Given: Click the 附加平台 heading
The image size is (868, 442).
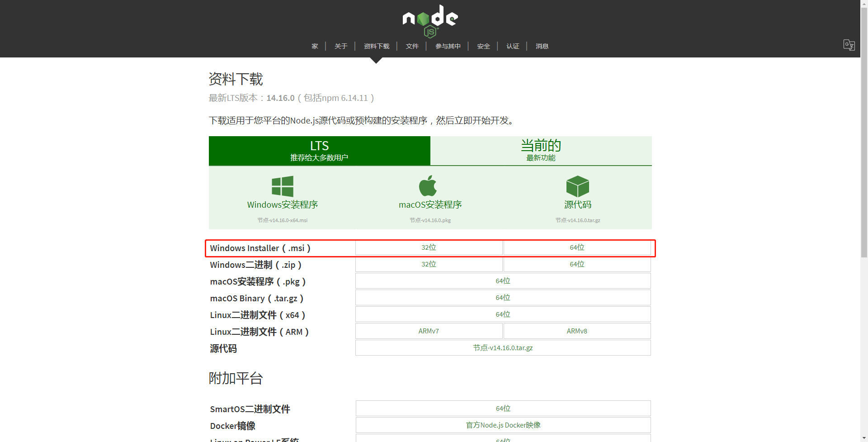Looking at the screenshot, I should [x=236, y=378].
